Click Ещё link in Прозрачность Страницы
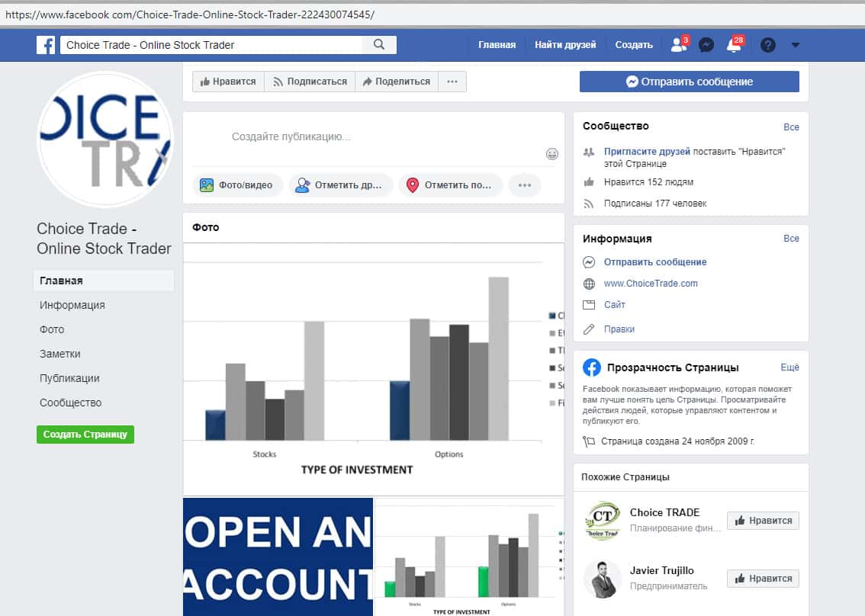Image resolution: width=865 pixels, height=616 pixels. (x=790, y=367)
